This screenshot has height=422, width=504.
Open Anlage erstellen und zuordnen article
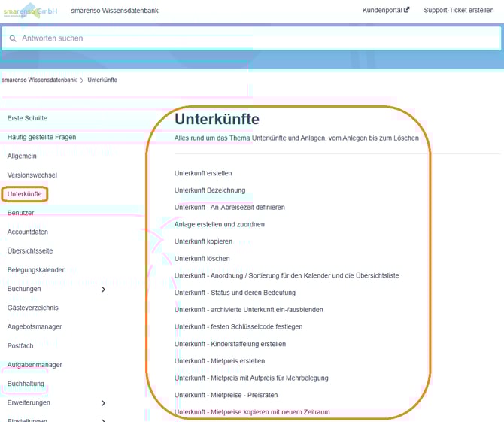tap(219, 224)
